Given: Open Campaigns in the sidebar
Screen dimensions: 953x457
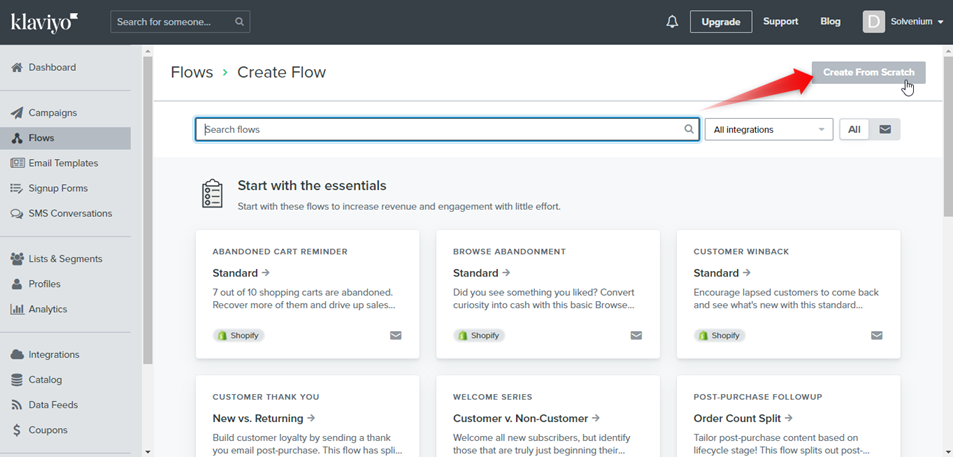Looking at the screenshot, I should 52,113.
